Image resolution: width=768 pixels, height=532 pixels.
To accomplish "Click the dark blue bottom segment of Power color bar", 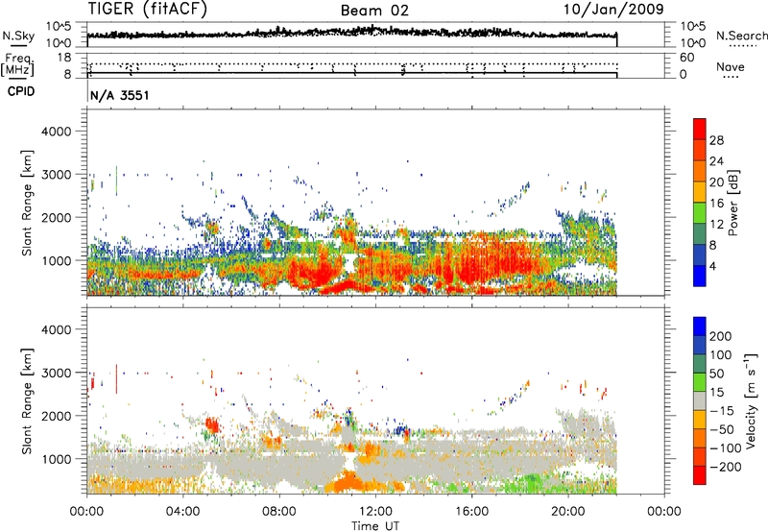I will [700, 276].
